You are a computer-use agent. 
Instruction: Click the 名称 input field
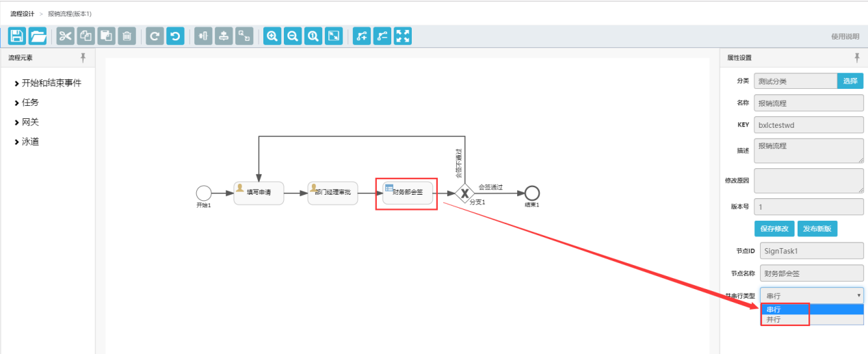pos(809,105)
